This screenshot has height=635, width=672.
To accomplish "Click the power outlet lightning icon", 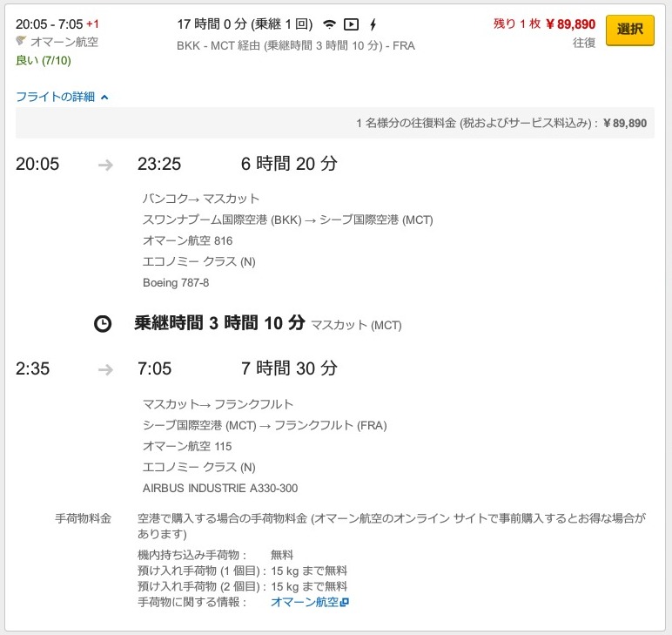I will [x=373, y=24].
